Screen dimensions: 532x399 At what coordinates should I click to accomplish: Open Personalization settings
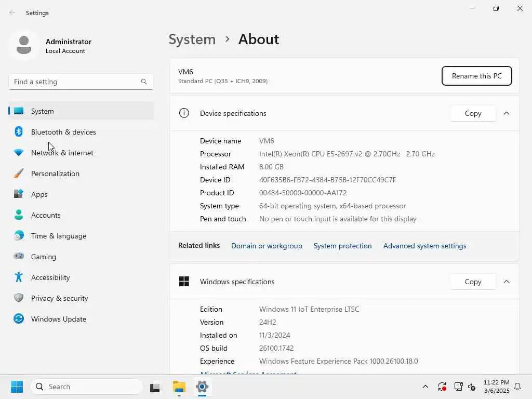point(81,174)
